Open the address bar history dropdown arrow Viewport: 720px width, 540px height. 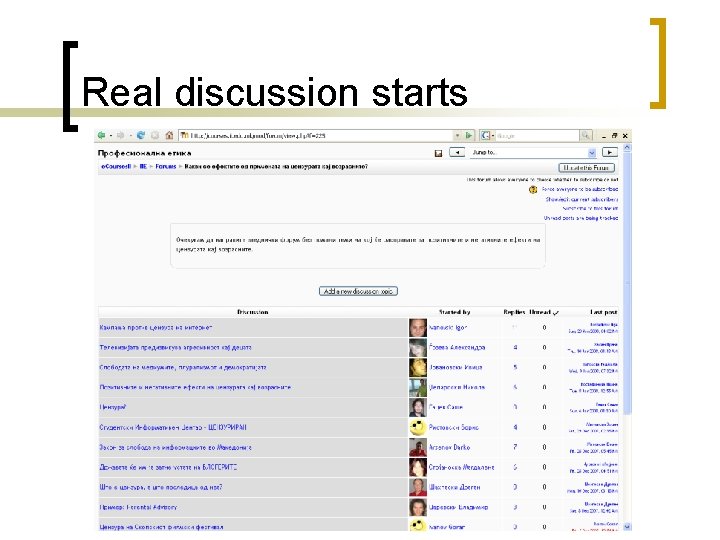pos(457,135)
